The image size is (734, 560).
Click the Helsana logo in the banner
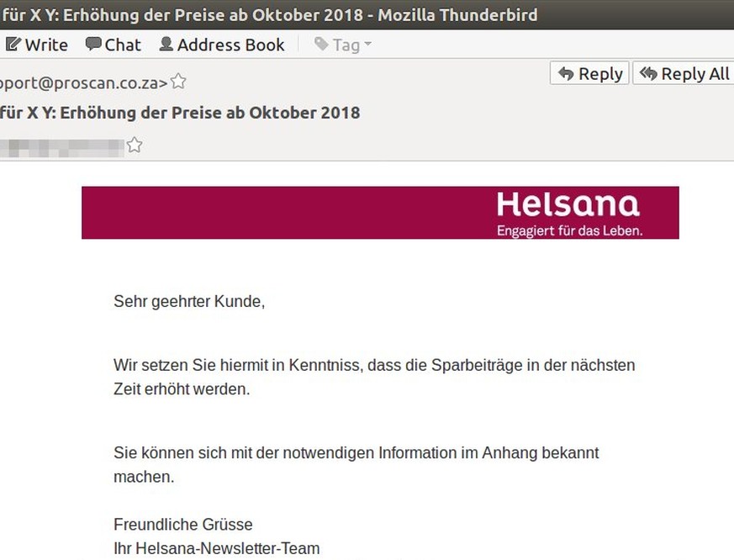(x=568, y=204)
